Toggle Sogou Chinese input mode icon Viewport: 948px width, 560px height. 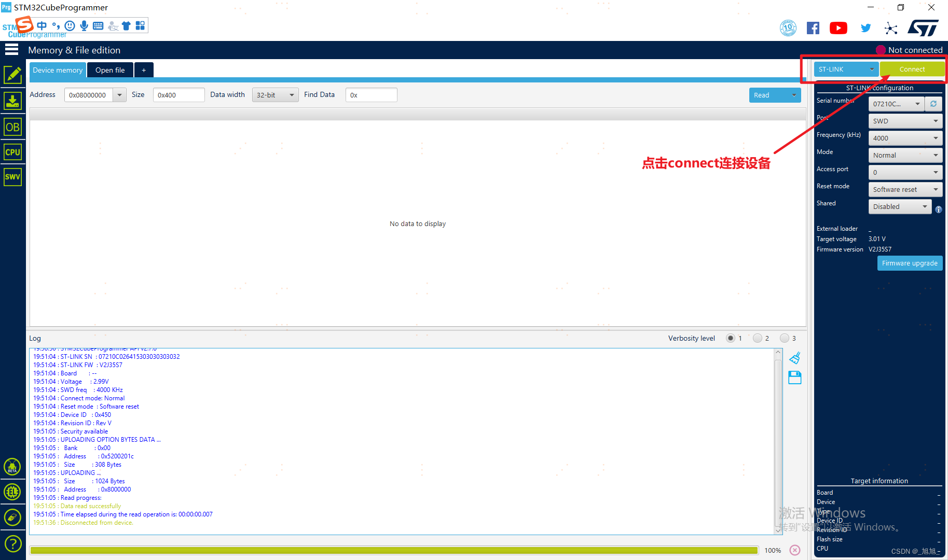click(42, 25)
